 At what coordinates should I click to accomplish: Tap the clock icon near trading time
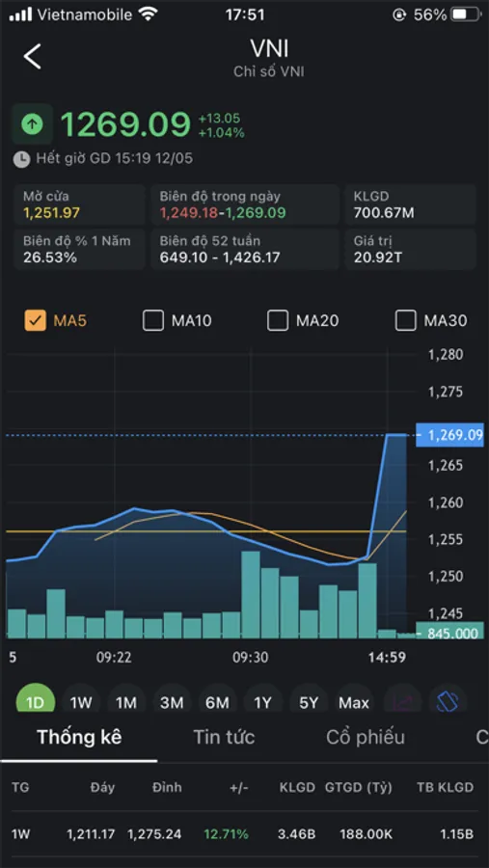point(21,159)
